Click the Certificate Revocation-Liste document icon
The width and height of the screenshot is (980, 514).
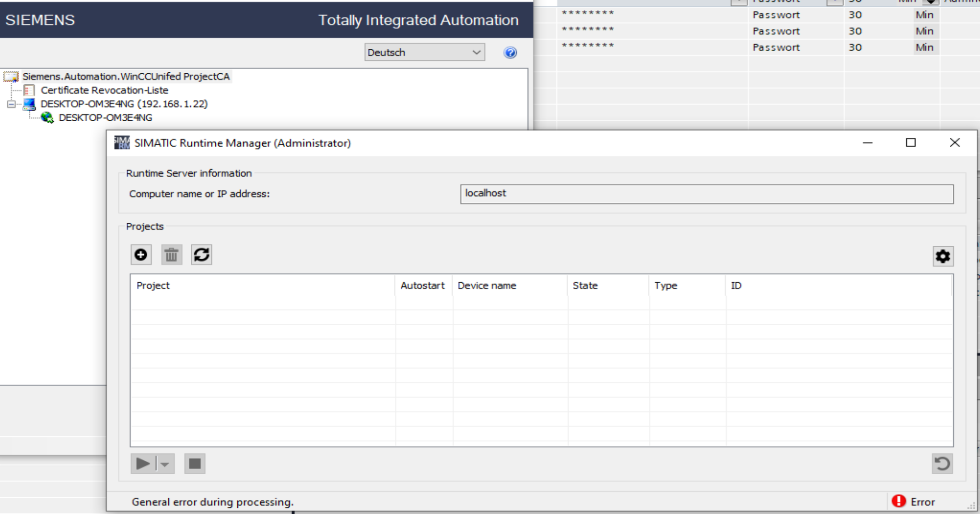coord(29,90)
